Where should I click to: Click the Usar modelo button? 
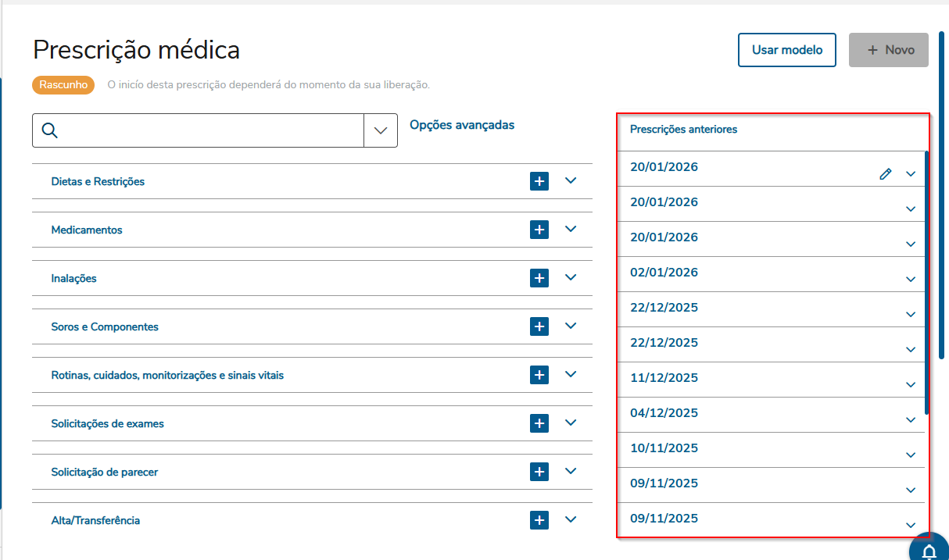coord(787,50)
